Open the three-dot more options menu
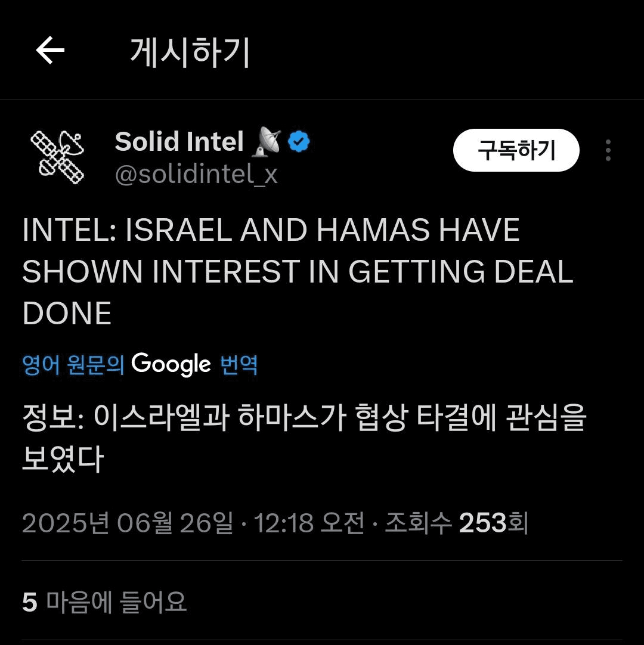The height and width of the screenshot is (645, 644). tap(608, 150)
